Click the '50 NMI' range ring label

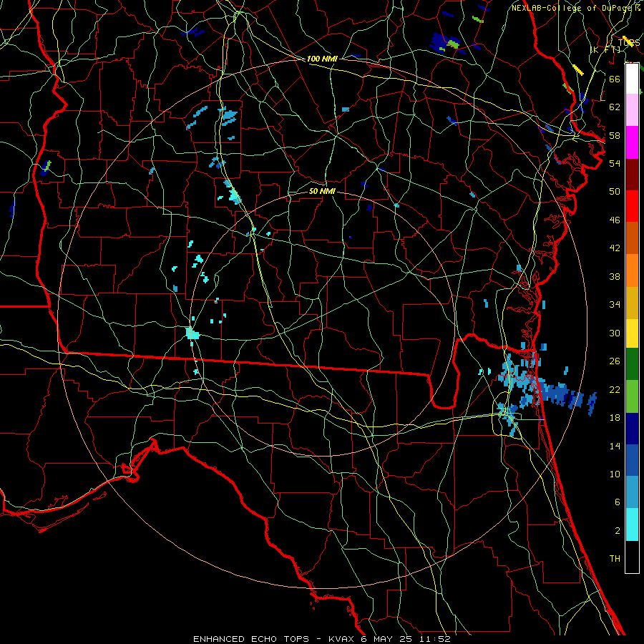322,191
